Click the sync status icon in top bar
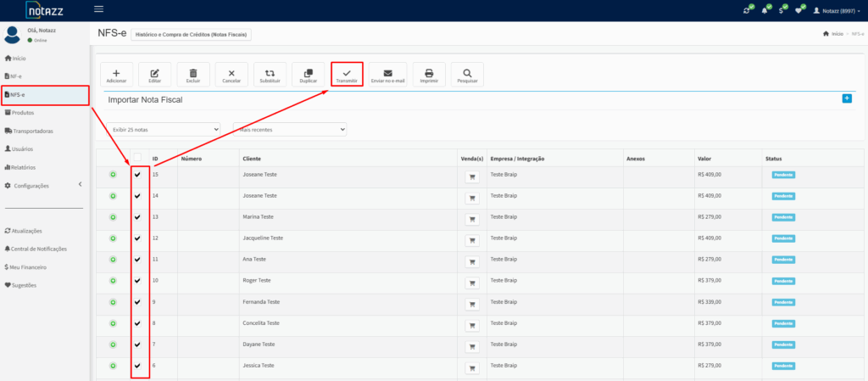This screenshot has width=868, height=381. [x=748, y=10]
